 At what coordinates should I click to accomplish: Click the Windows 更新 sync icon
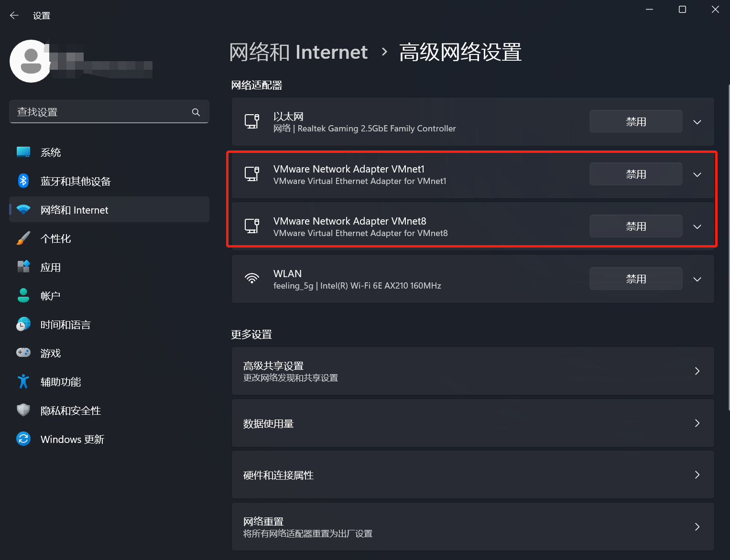(x=23, y=439)
